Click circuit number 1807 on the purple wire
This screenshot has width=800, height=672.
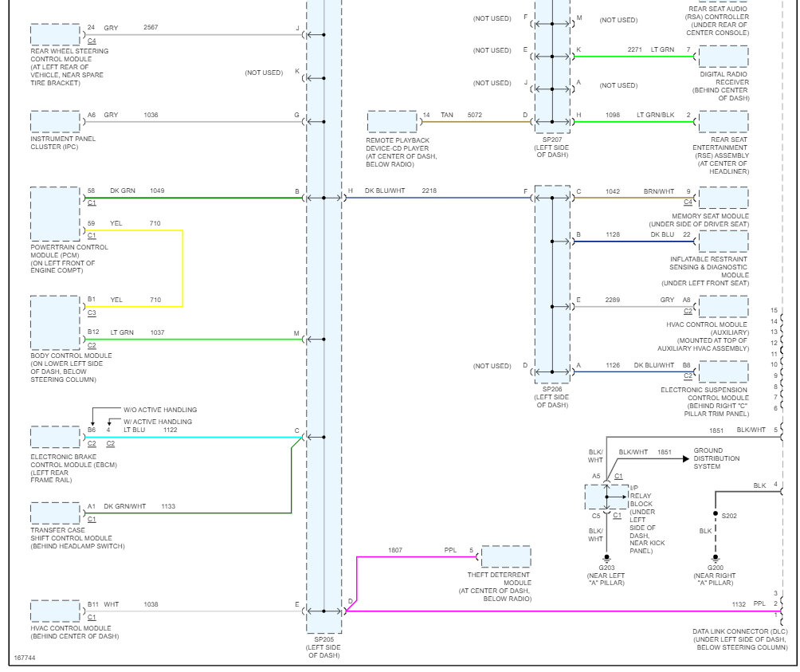tap(395, 550)
